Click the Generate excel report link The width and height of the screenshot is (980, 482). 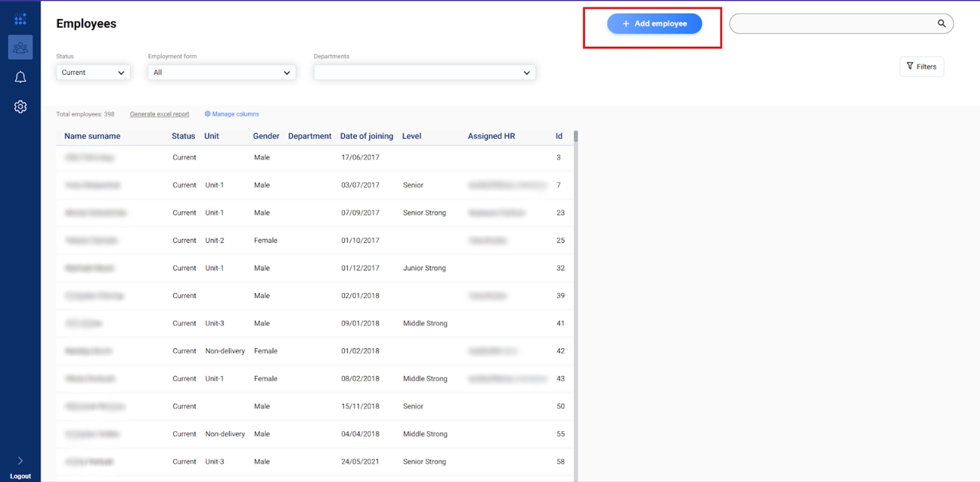[159, 114]
